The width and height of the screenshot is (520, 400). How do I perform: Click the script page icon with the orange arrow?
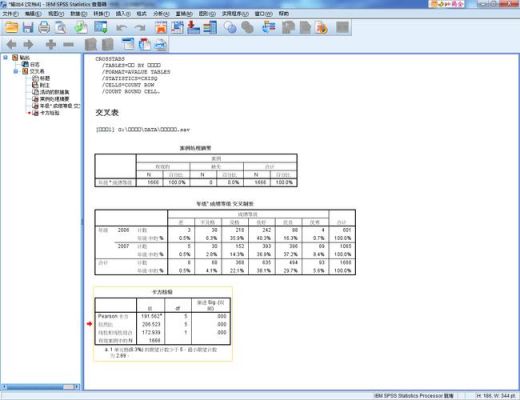point(321,27)
